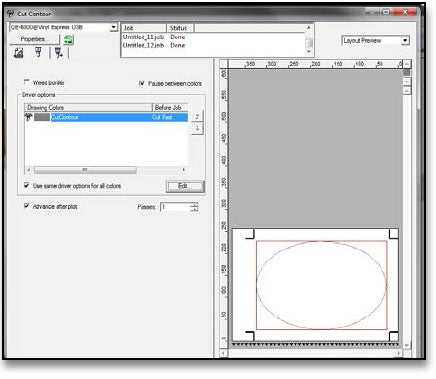The width and height of the screenshot is (436, 379).
Task: Open the Vinyl Express device dropdown
Action: pos(114,27)
